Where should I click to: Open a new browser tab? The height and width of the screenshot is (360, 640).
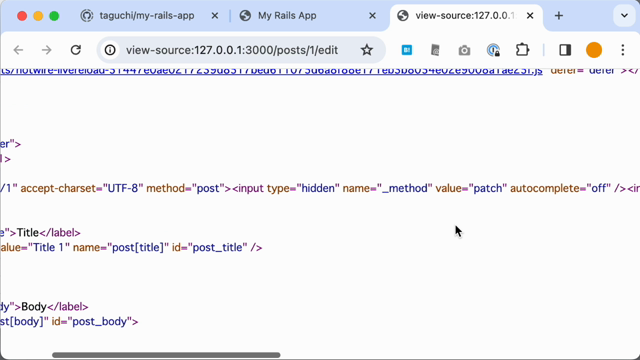point(559,16)
